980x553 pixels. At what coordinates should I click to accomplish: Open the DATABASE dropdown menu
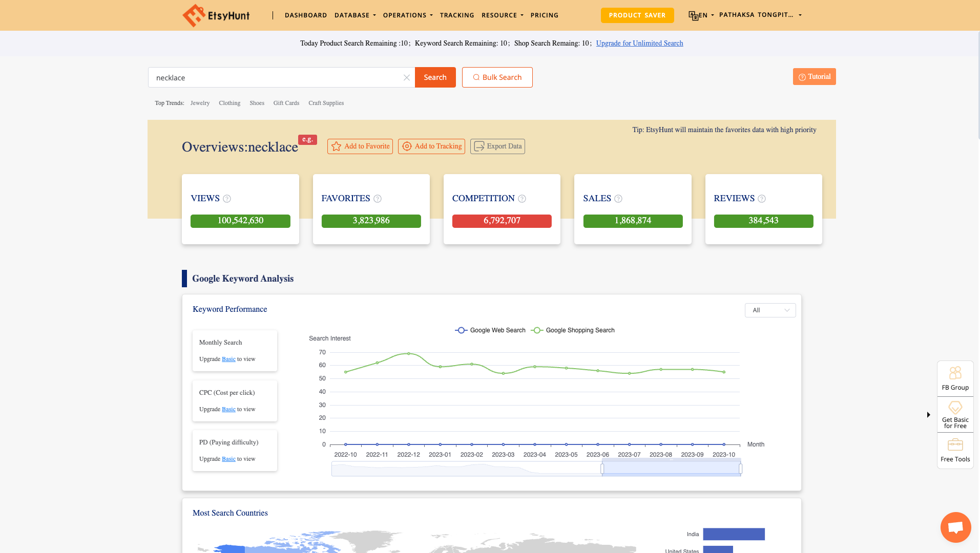click(x=355, y=15)
